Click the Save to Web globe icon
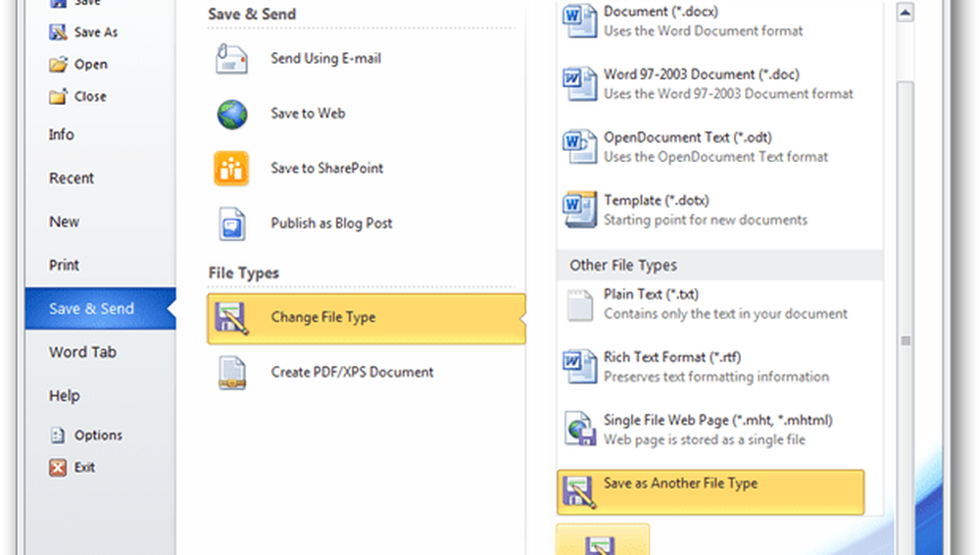980x555 pixels. point(232,114)
